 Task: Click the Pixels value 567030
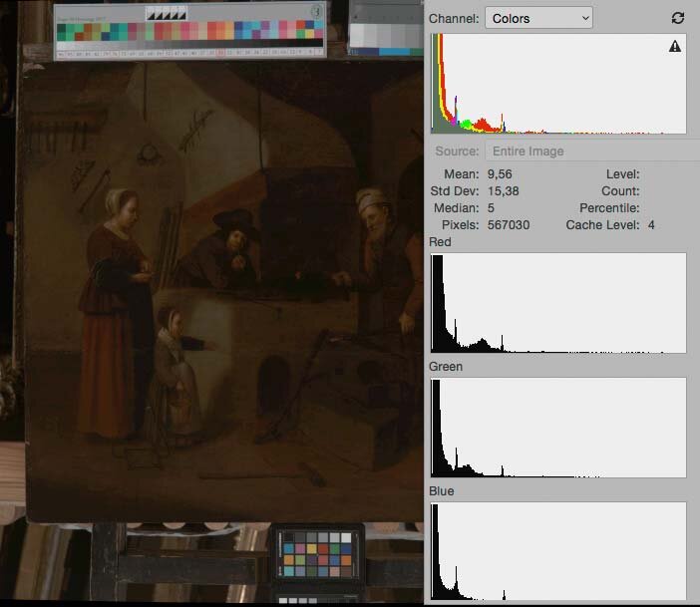tap(509, 225)
